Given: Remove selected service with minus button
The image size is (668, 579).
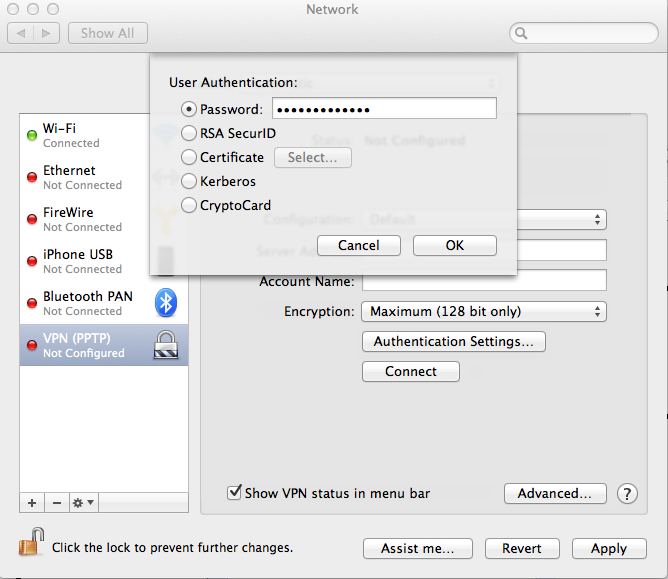Looking at the screenshot, I should [57, 503].
